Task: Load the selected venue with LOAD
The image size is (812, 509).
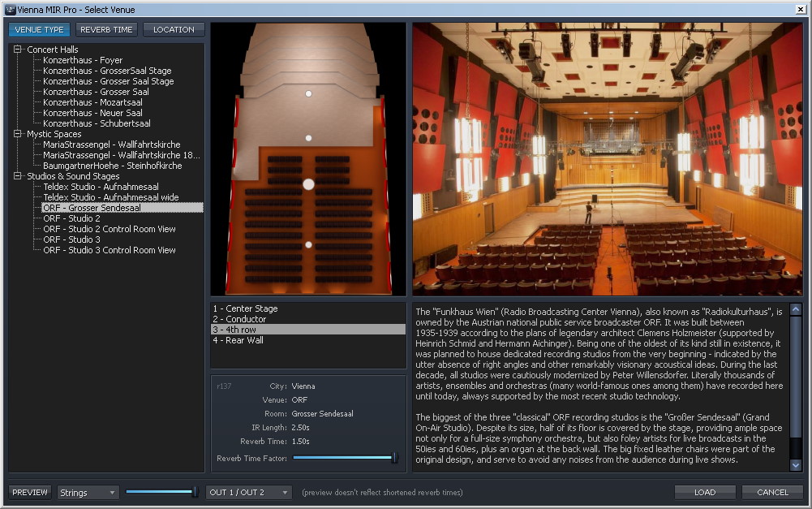Action: [x=705, y=493]
